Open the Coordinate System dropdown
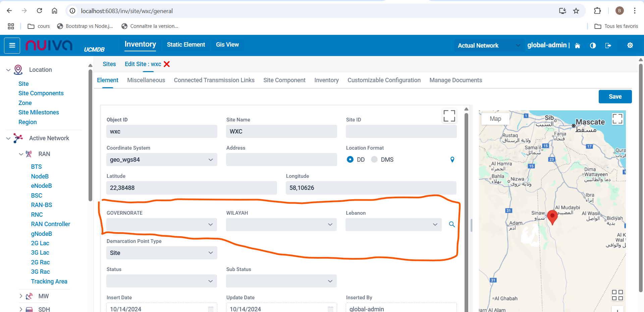The height and width of the screenshot is (312, 644). [x=162, y=160]
